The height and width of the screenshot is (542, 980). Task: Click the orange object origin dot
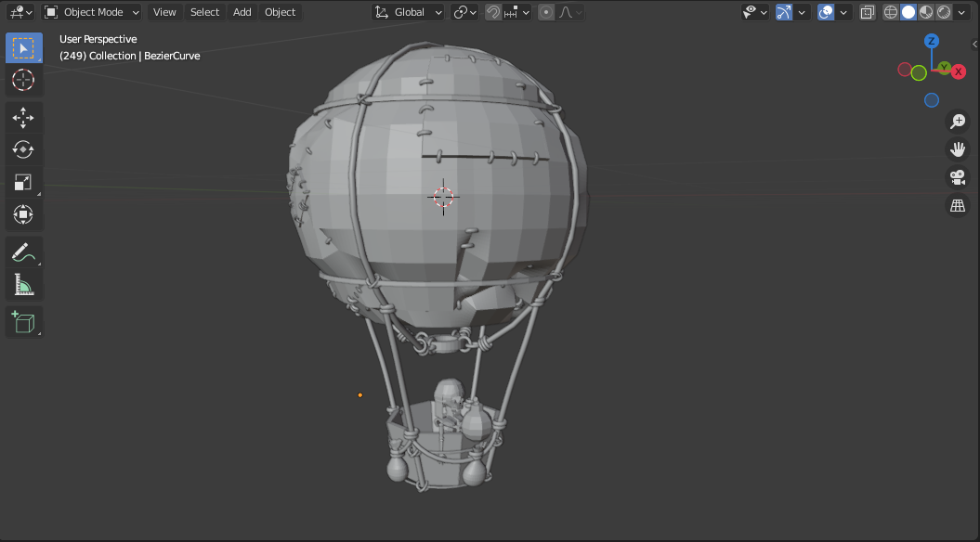pyautogui.click(x=360, y=394)
